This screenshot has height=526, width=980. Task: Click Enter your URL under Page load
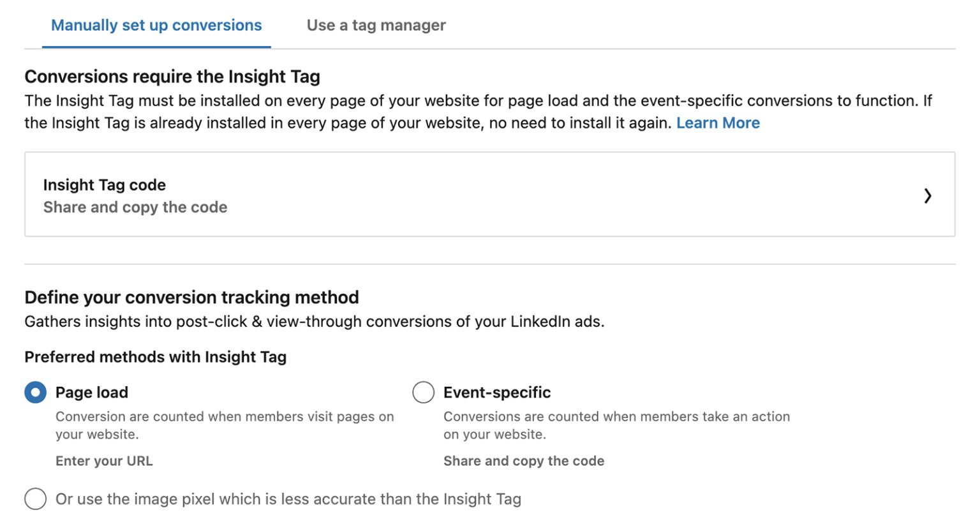pyautogui.click(x=104, y=460)
